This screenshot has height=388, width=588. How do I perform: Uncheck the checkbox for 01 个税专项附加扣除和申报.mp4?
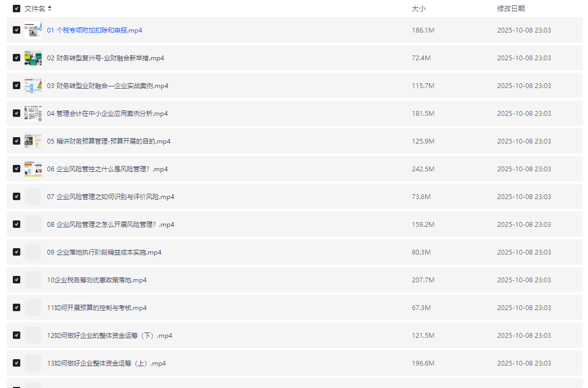(17, 30)
